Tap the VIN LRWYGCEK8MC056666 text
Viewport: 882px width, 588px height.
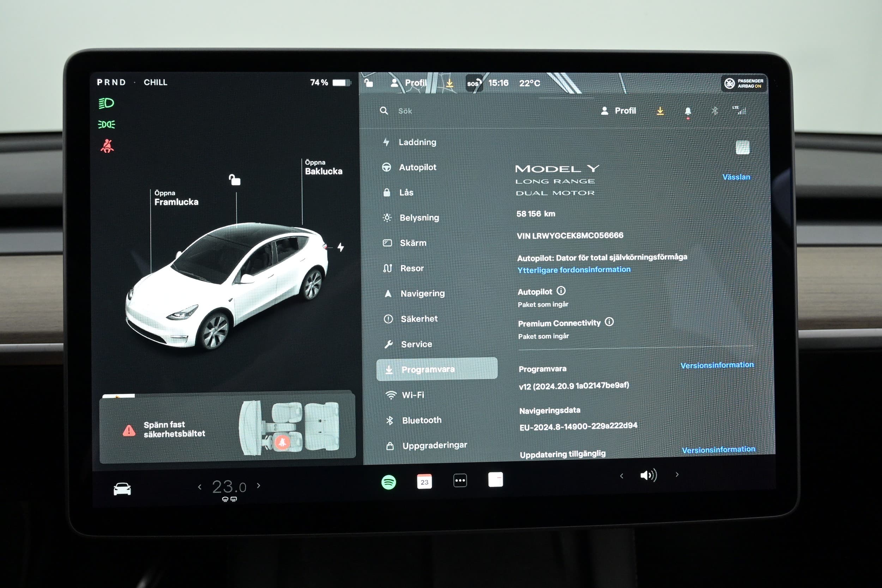570,236
